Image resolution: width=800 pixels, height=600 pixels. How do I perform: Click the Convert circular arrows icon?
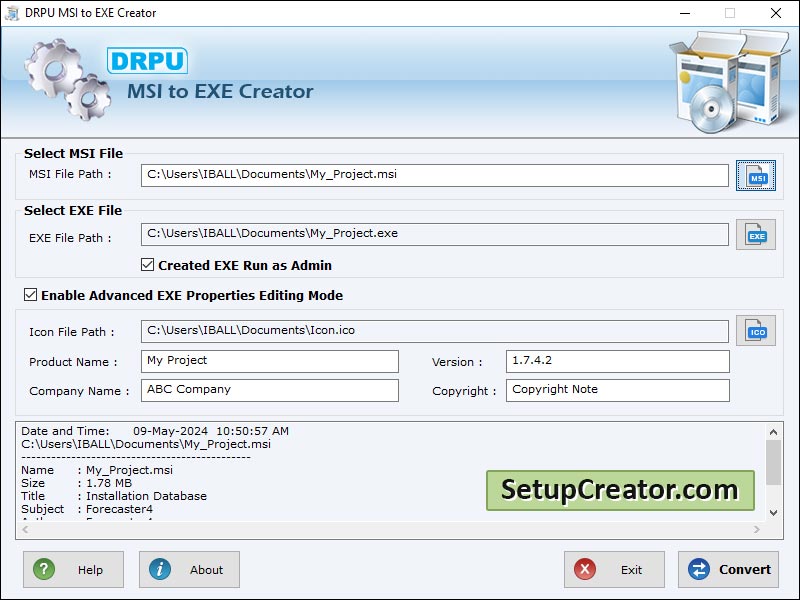click(698, 569)
